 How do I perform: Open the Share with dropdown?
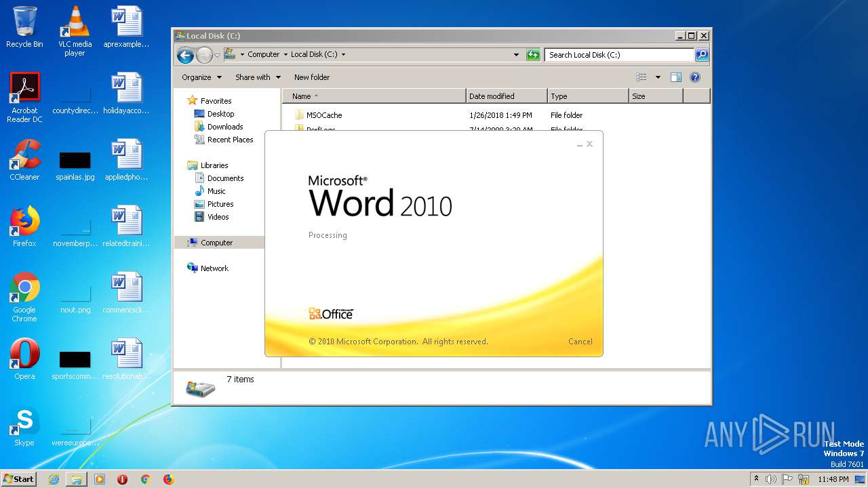258,77
